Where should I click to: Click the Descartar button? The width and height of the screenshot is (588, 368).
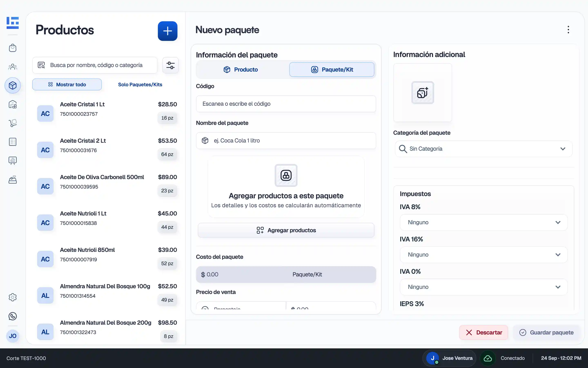[483, 332]
